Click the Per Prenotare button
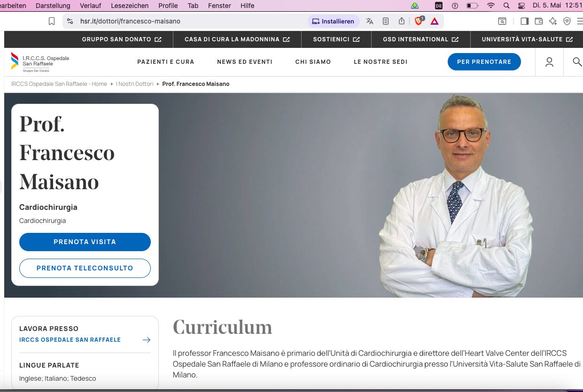This screenshot has width=583, height=392. pyautogui.click(x=484, y=62)
